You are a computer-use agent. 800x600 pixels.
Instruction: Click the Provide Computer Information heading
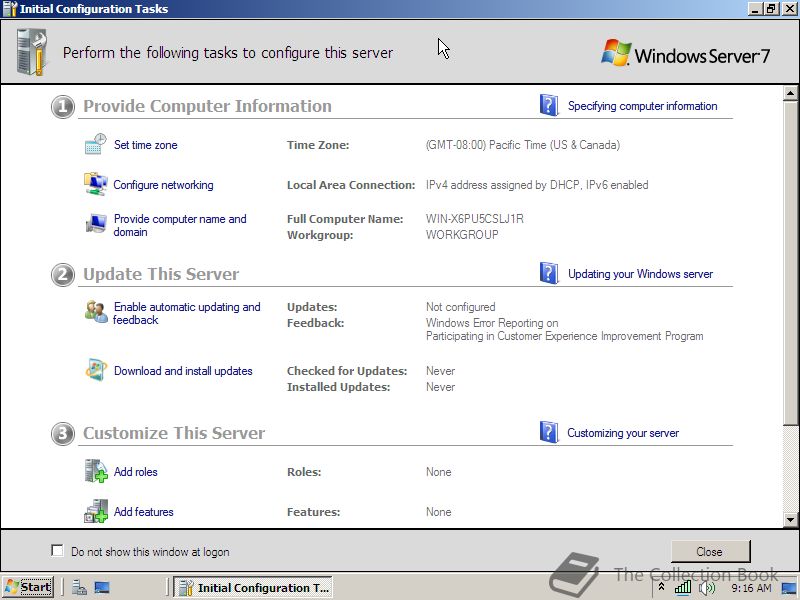[207, 106]
